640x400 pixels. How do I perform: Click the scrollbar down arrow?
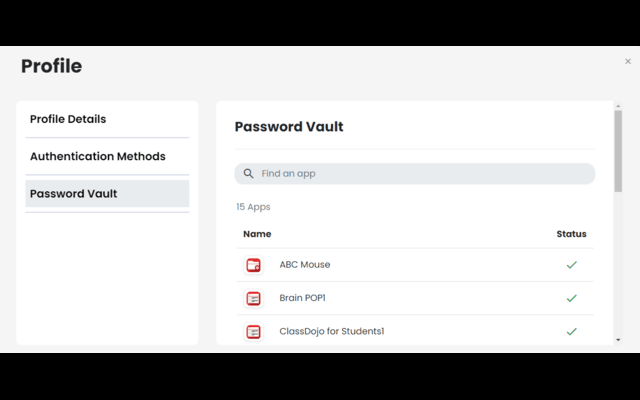point(618,340)
